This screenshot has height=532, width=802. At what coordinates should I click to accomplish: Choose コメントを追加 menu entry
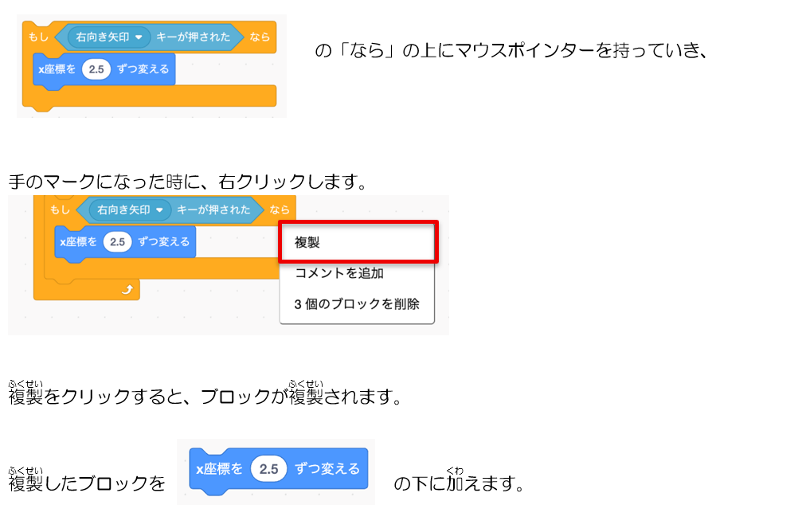tap(339, 273)
